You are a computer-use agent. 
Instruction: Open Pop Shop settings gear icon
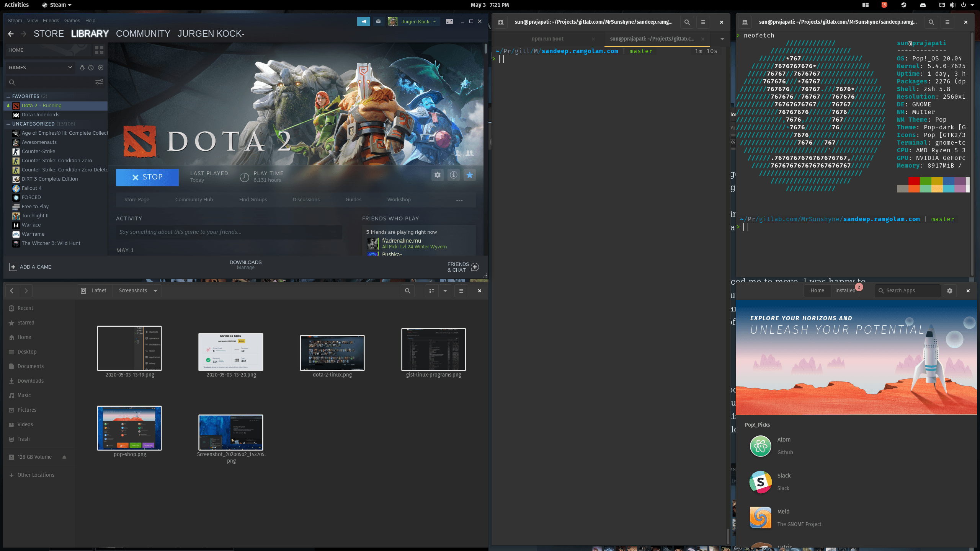[949, 291]
